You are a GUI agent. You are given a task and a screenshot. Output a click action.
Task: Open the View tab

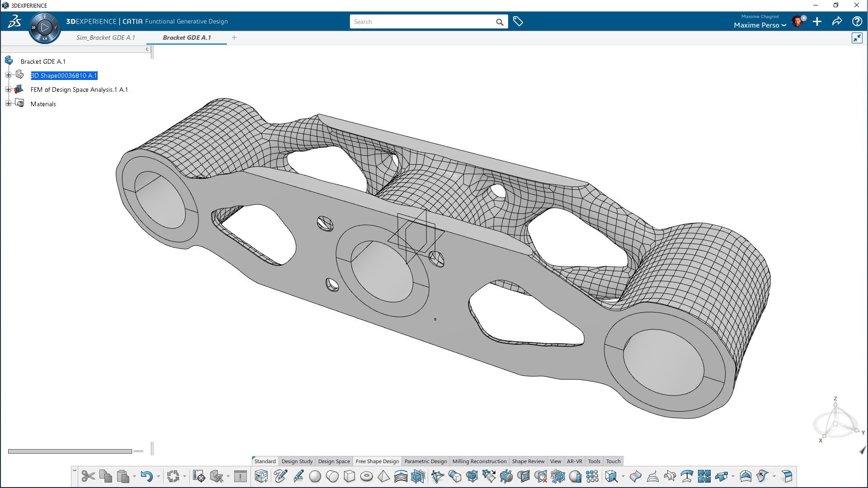[x=556, y=461]
